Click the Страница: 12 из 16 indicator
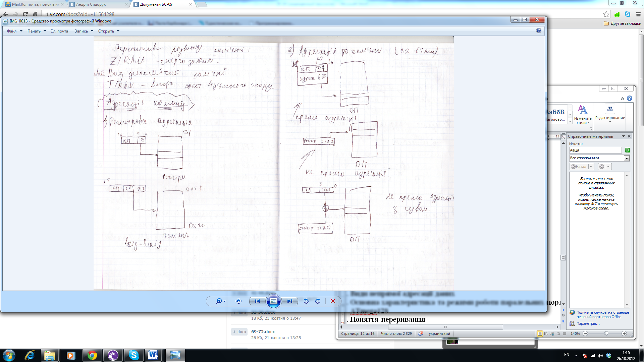Viewport: 644px width, 362px height. (x=358, y=334)
